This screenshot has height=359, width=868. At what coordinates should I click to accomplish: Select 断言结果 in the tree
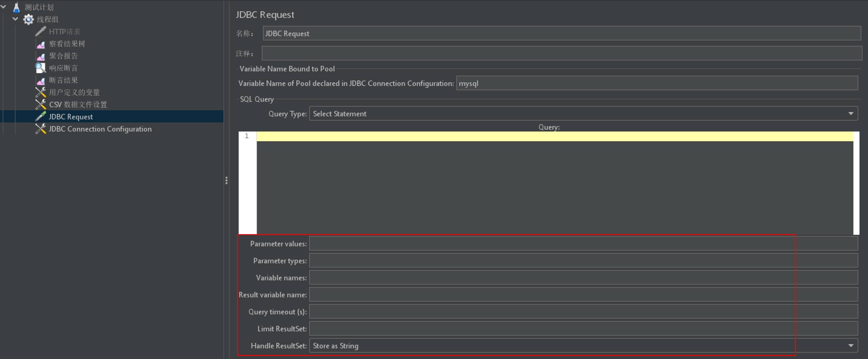63,80
